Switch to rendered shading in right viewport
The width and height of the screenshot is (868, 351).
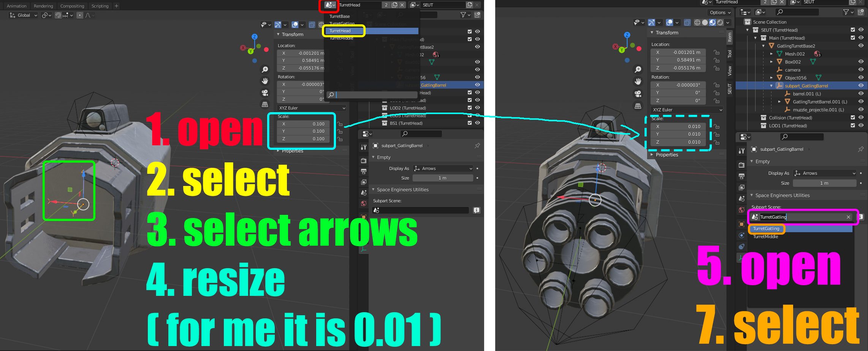click(x=720, y=22)
